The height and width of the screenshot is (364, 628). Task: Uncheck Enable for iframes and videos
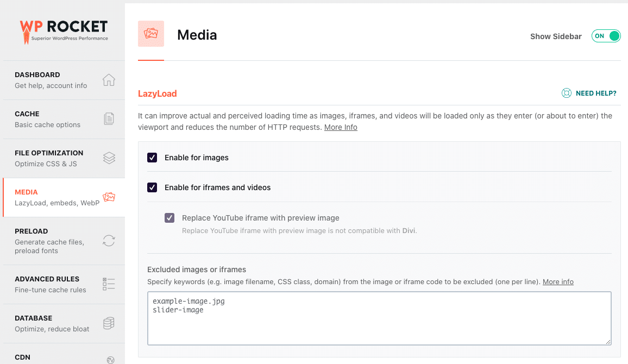coord(152,187)
